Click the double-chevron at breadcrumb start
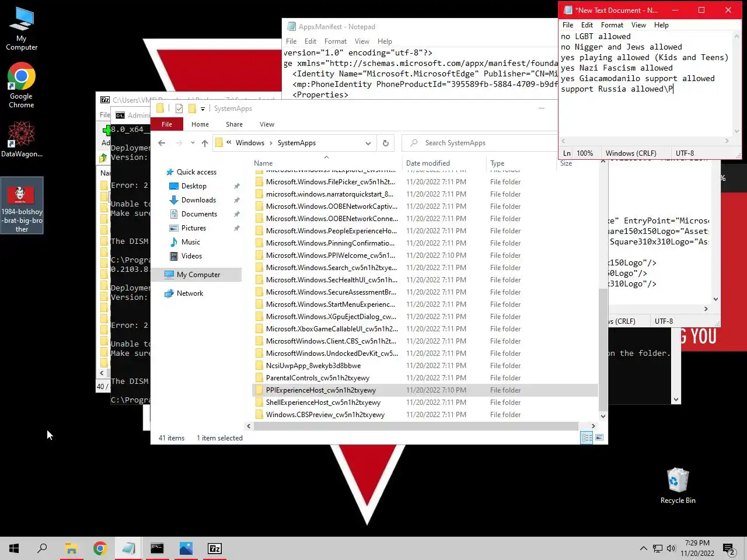 tap(229, 143)
